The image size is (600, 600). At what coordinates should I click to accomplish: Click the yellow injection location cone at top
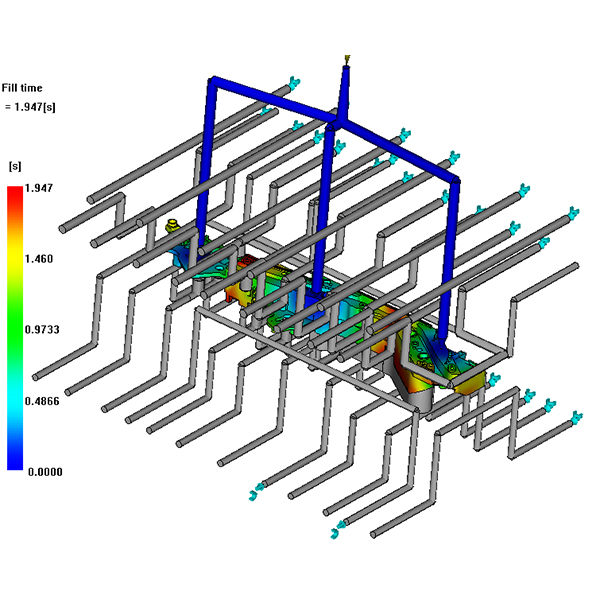tap(346, 60)
